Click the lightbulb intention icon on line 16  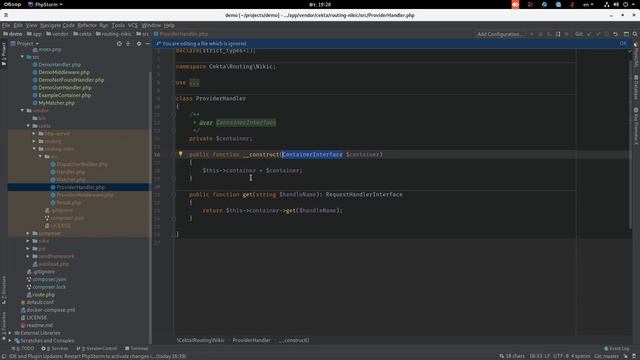point(180,154)
